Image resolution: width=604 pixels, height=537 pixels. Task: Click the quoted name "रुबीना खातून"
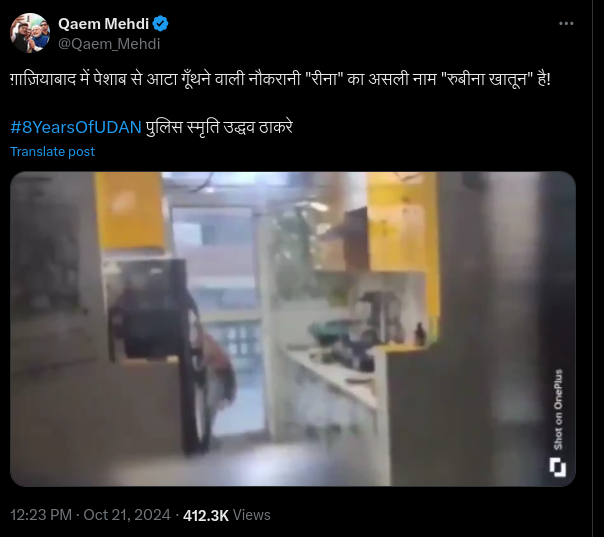coord(487,79)
